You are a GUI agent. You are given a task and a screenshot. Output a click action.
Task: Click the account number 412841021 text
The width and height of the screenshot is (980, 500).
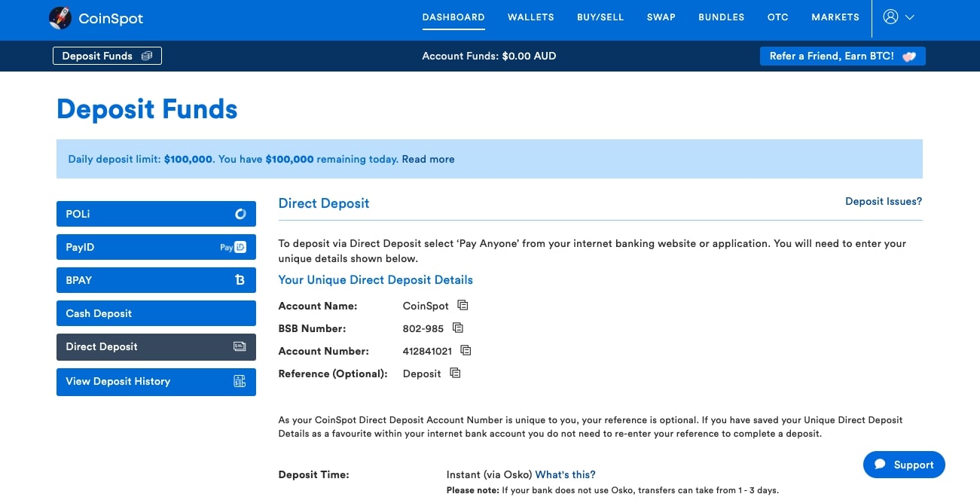tap(427, 351)
